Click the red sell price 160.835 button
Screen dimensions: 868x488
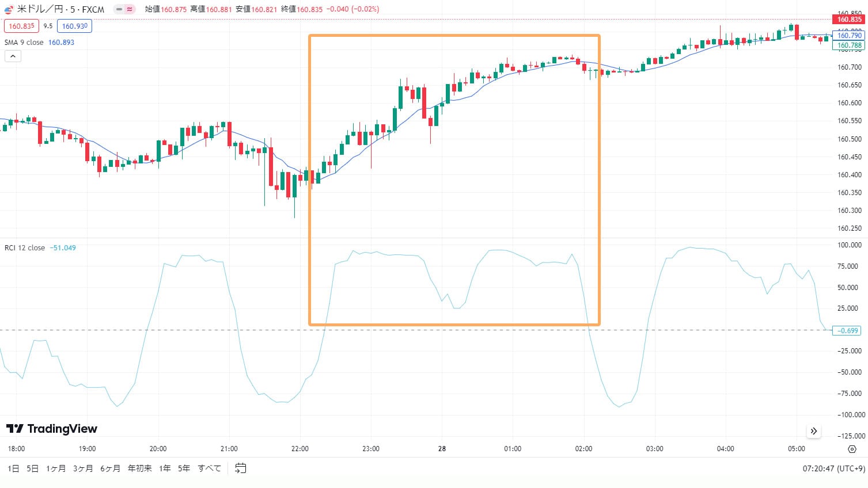21,26
